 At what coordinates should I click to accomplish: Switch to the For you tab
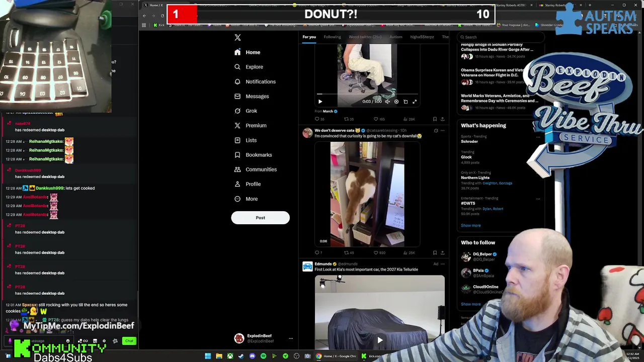[x=309, y=37]
